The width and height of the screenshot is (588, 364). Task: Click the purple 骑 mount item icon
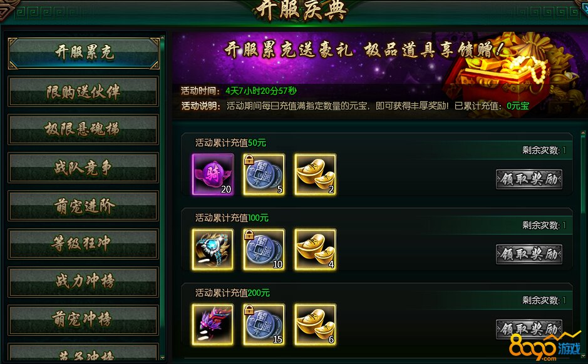pyautogui.click(x=213, y=174)
